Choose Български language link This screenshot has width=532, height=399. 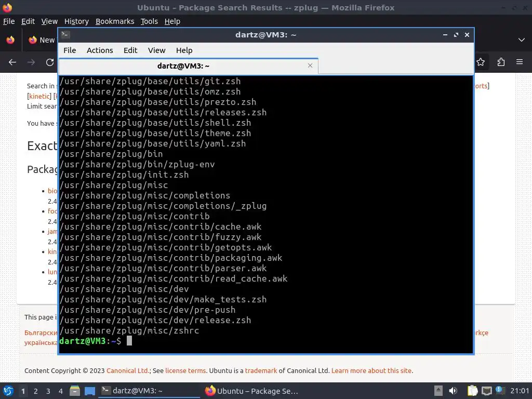click(41, 333)
